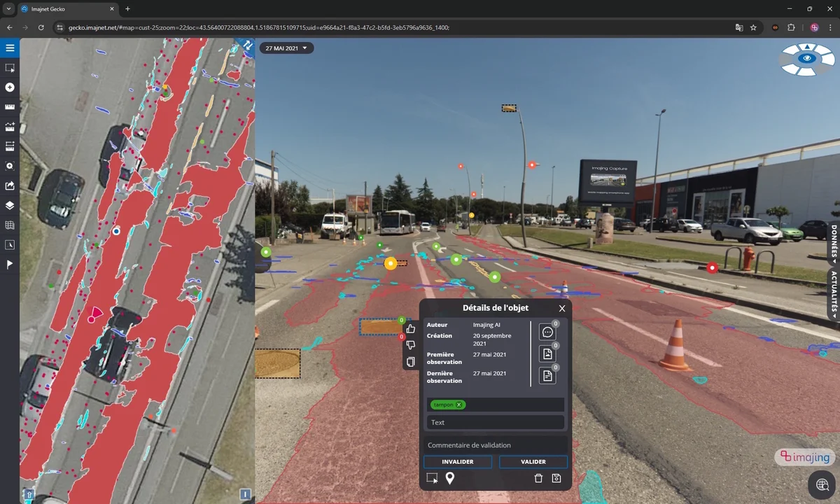Screen dimensions: 840x504
Task: Click the expand arrows icon on map panel
Action: [x=247, y=44]
